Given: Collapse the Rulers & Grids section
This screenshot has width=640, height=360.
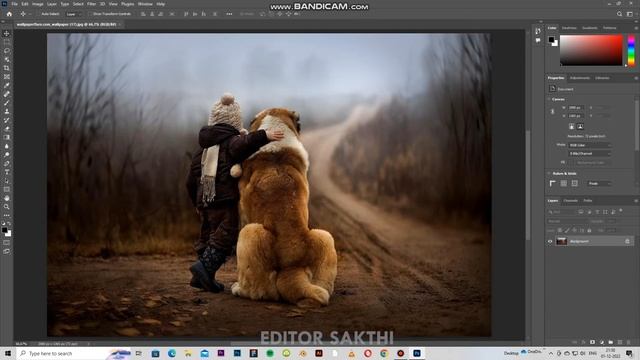Looking at the screenshot, I should (x=549, y=173).
